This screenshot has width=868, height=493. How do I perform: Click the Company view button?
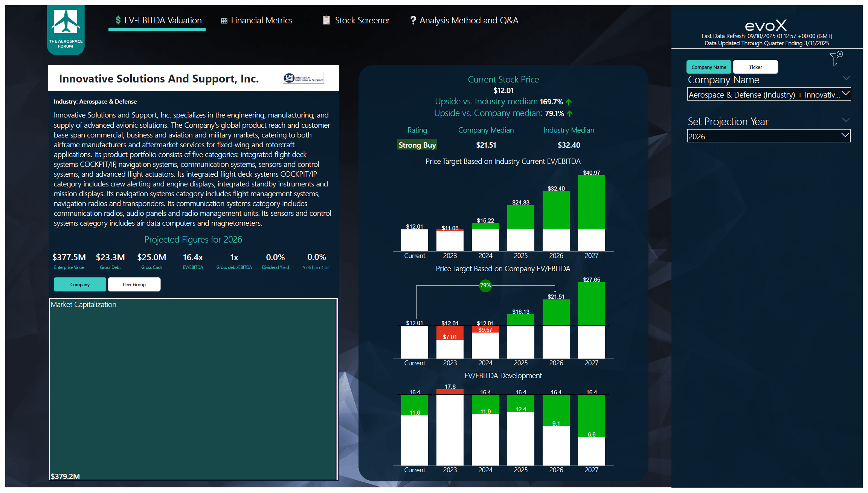click(80, 284)
